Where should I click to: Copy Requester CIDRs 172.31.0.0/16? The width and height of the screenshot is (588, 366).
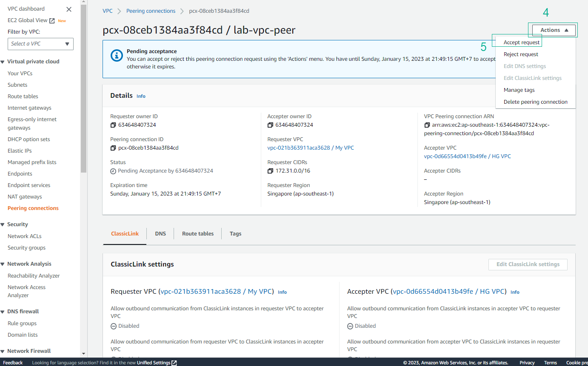coord(270,171)
